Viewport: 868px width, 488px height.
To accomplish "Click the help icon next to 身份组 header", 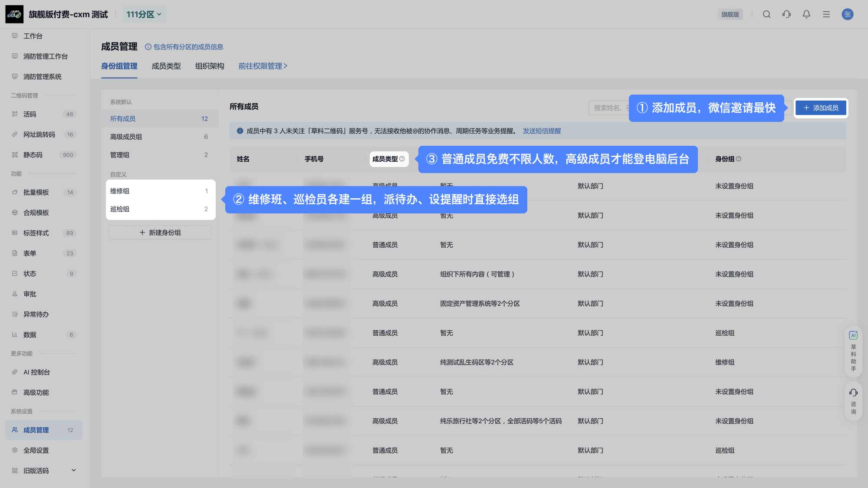I will pos(739,159).
